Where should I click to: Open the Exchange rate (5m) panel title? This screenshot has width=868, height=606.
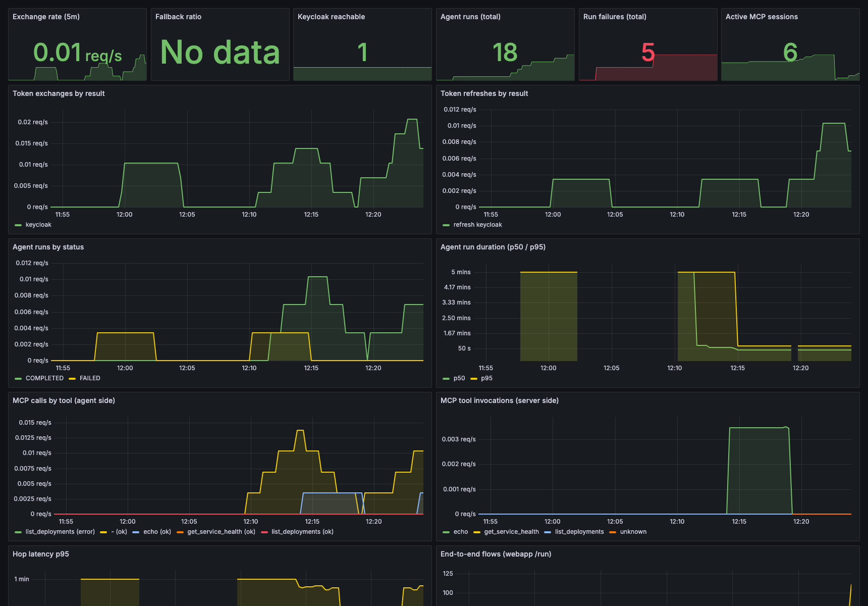(x=46, y=17)
